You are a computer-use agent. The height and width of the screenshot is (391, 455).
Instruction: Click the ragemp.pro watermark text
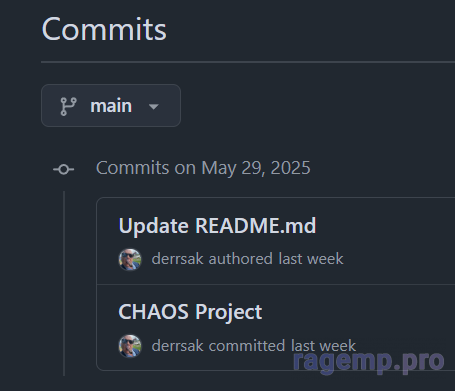[369, 361]
